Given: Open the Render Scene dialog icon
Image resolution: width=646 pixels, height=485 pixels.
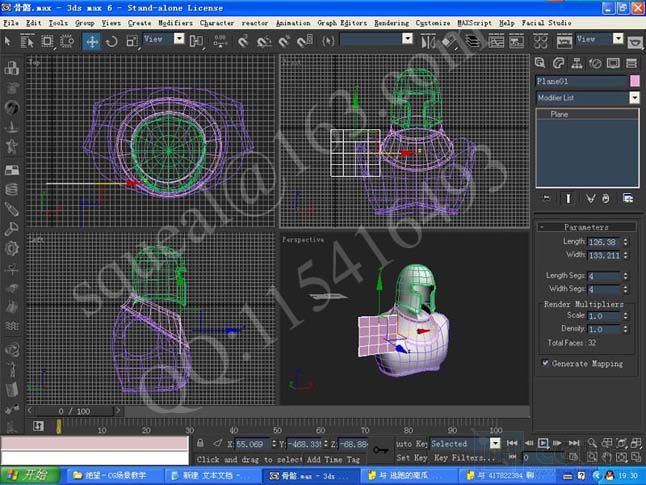Looking at the screenshot, I should (564, 42).
